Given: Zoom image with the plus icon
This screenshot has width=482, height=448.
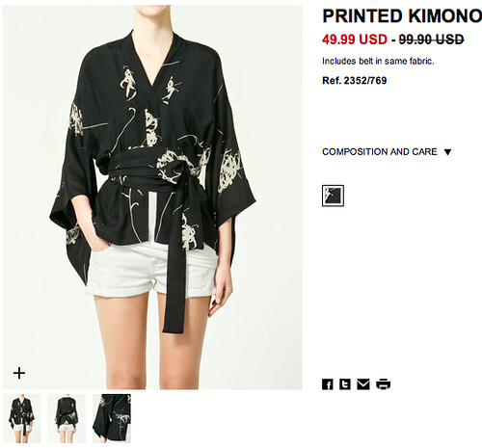Looking at the screenshot, I should pos(19,373).
